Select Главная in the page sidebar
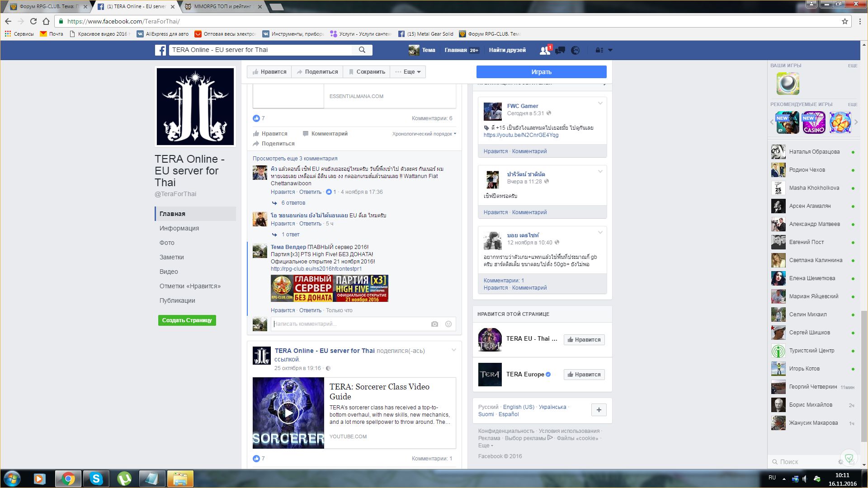 (195, 214)
